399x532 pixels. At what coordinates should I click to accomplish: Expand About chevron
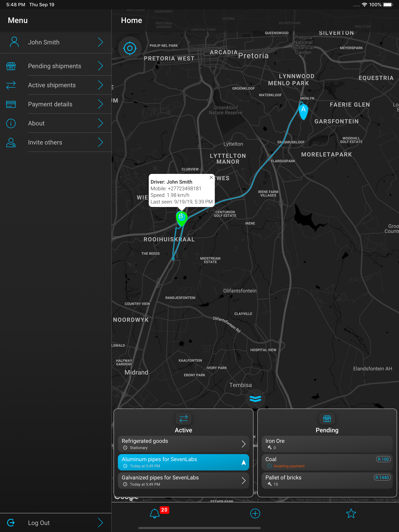pos(101,123)
